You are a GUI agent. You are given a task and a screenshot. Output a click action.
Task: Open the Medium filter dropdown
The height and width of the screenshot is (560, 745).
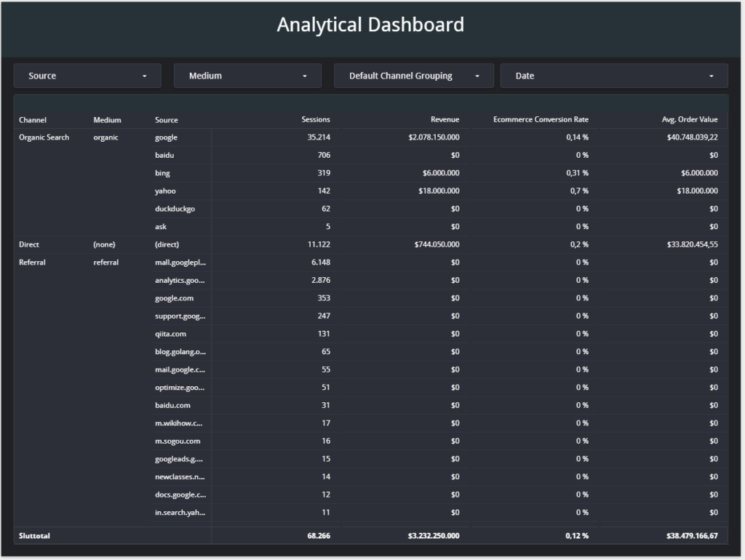[x=247, y=76]
